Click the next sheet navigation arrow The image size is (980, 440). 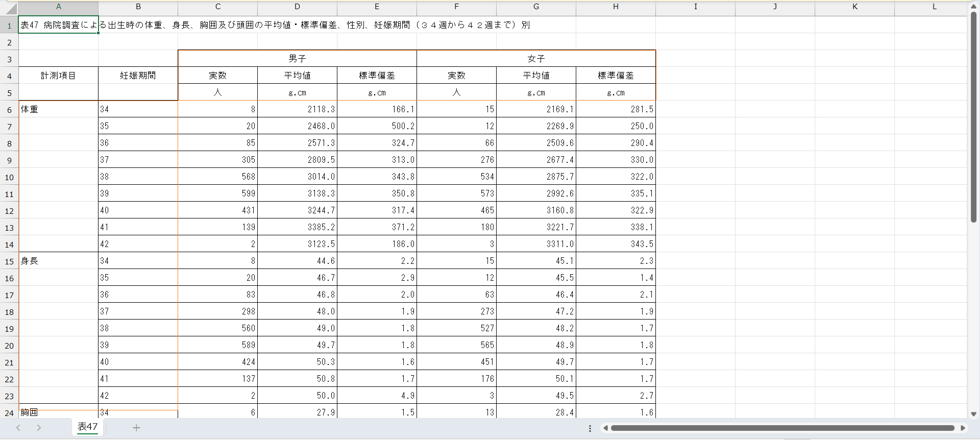(39, 428)
